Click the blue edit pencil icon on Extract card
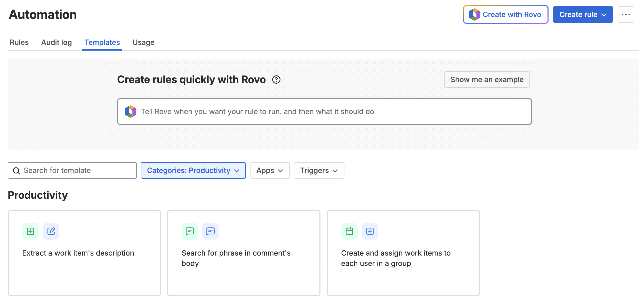The height and width of the screenshot is (301, 644). (x=51, y=231)
